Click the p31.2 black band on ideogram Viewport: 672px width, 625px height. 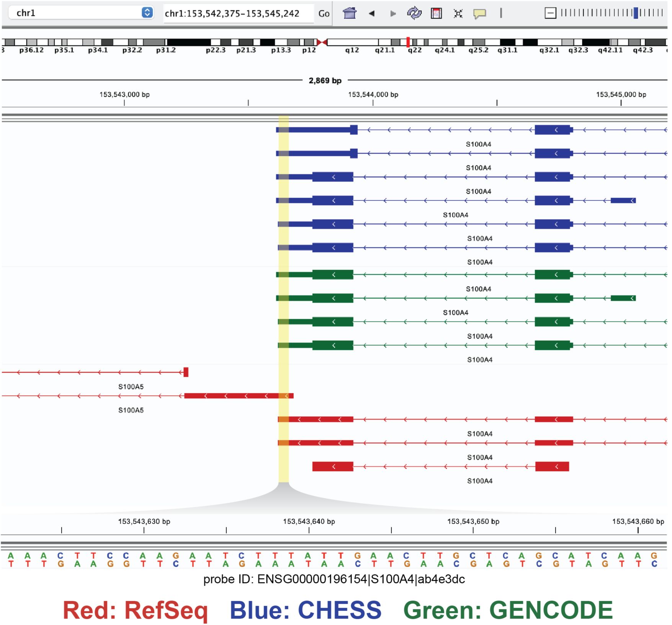coord(188,42)
